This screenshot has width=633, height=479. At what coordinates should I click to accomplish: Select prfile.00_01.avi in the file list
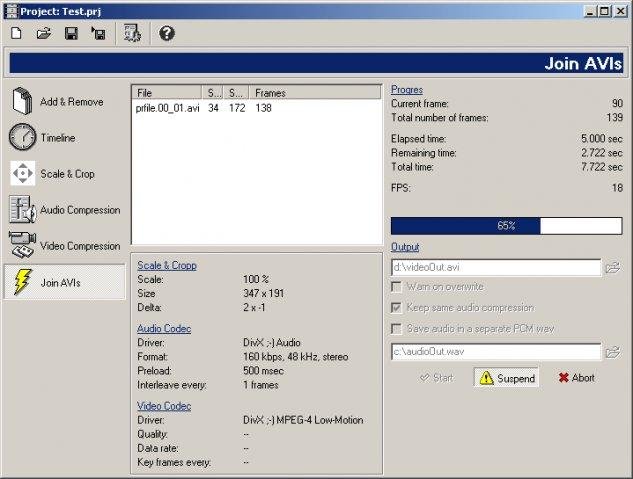point(164,108)
